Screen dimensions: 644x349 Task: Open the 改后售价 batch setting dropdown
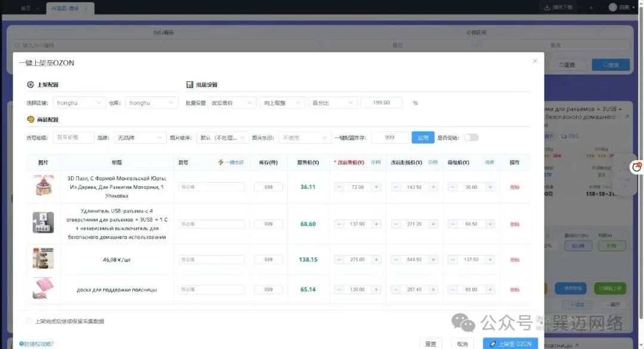[232, 103]
